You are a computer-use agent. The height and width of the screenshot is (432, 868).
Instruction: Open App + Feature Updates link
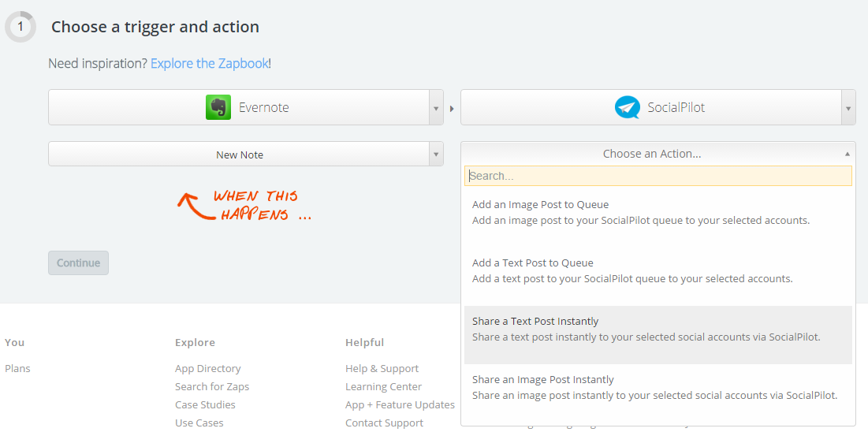click(x=400, y=405)
